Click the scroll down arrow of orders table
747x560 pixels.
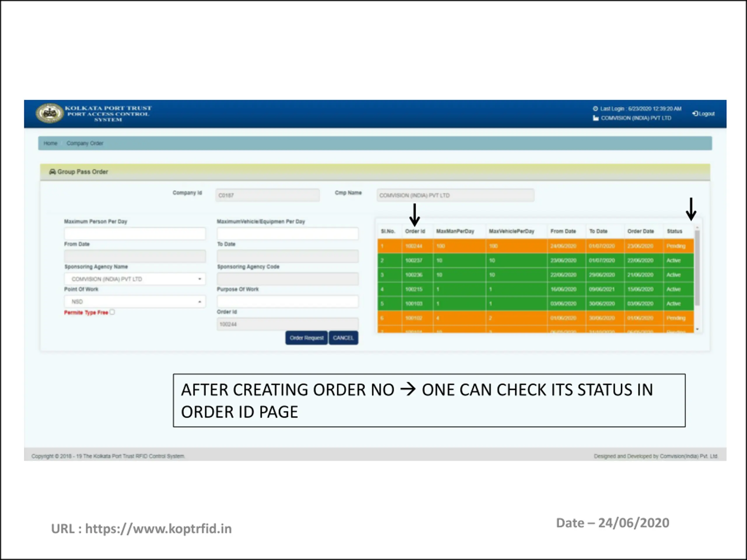[x=697, y=329]
